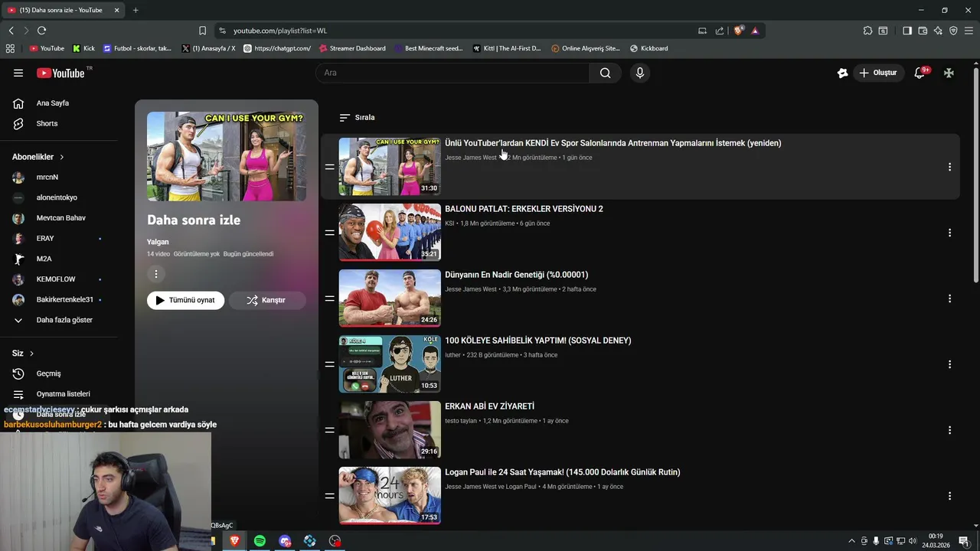Screen dimensions: 980x551
Task: Go to the YouTube home logo
Action: (60, 73)
